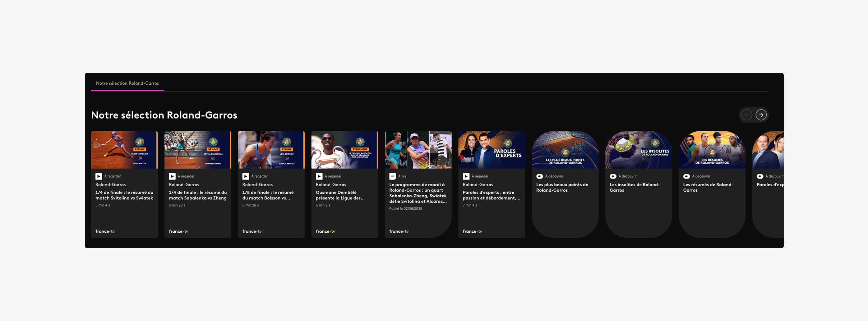This screenshot has height=321, width=868.
Task: Click play icon on Paroles d'experts video card
Action: pyautogui.click(x=466, y=176)
